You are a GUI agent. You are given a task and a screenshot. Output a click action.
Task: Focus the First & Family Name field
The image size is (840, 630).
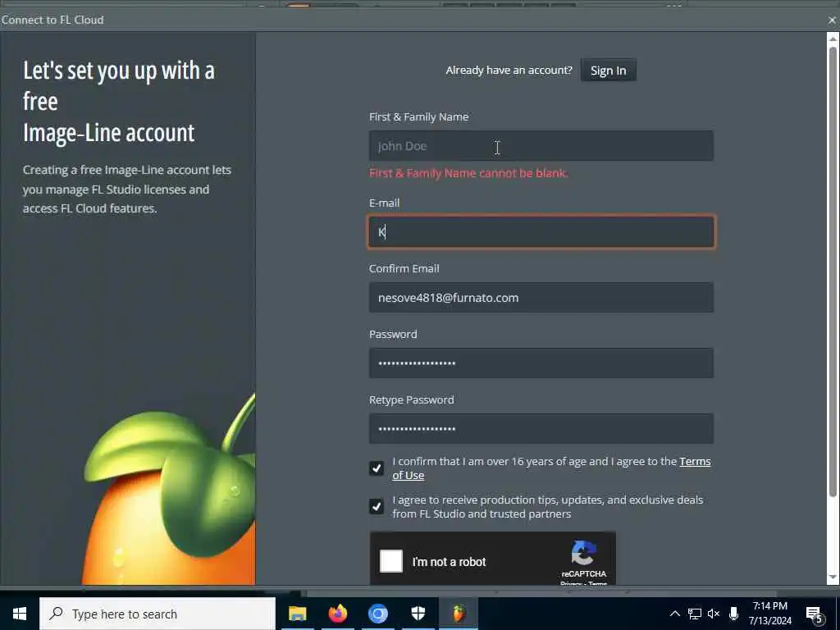click(541, 146)
